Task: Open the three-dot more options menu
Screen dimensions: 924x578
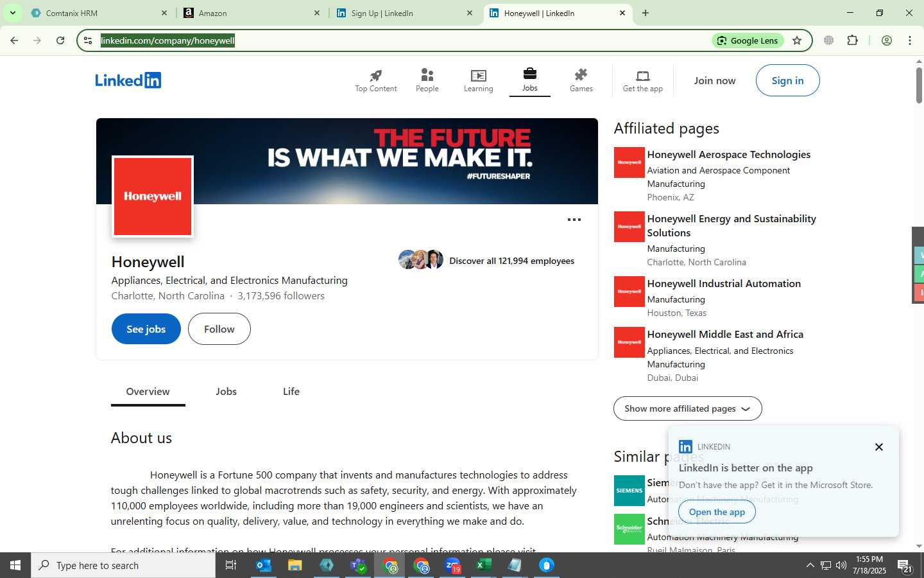Action: click(x=574, y=220)
